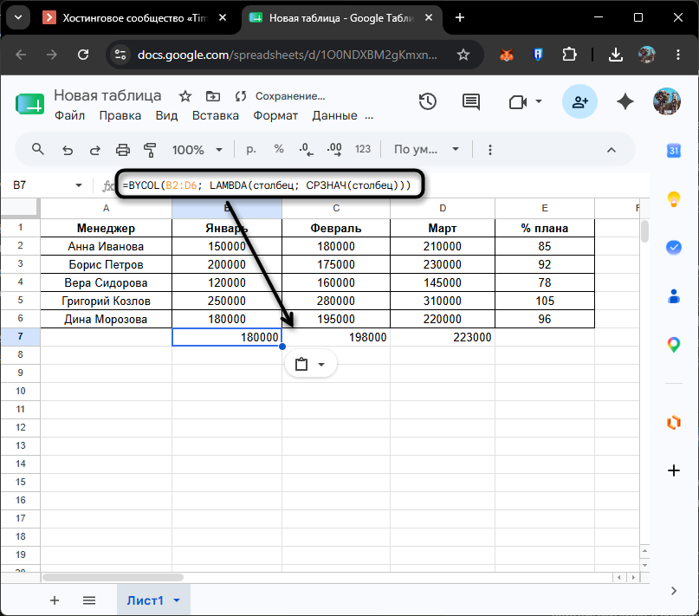Screen dimensions: 699x616
Task: Open the font dropdown По ум...
Action: tap(426, 149)
